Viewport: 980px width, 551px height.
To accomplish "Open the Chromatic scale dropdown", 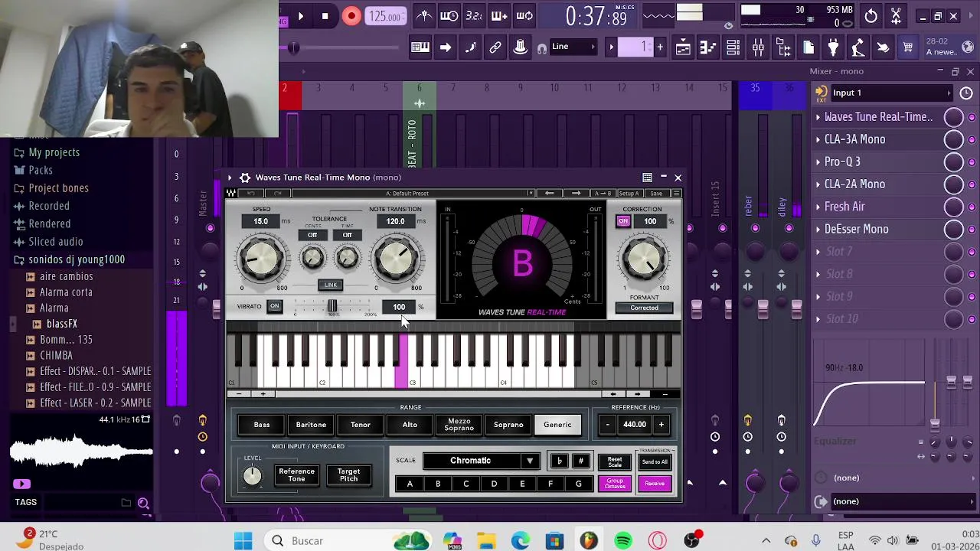I will [x=481, y=461].
